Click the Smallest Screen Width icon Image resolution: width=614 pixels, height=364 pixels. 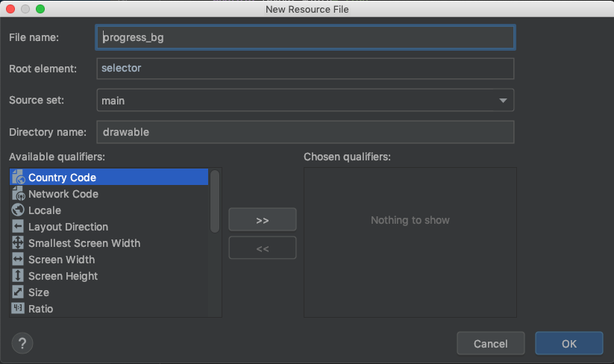(18, 243)
